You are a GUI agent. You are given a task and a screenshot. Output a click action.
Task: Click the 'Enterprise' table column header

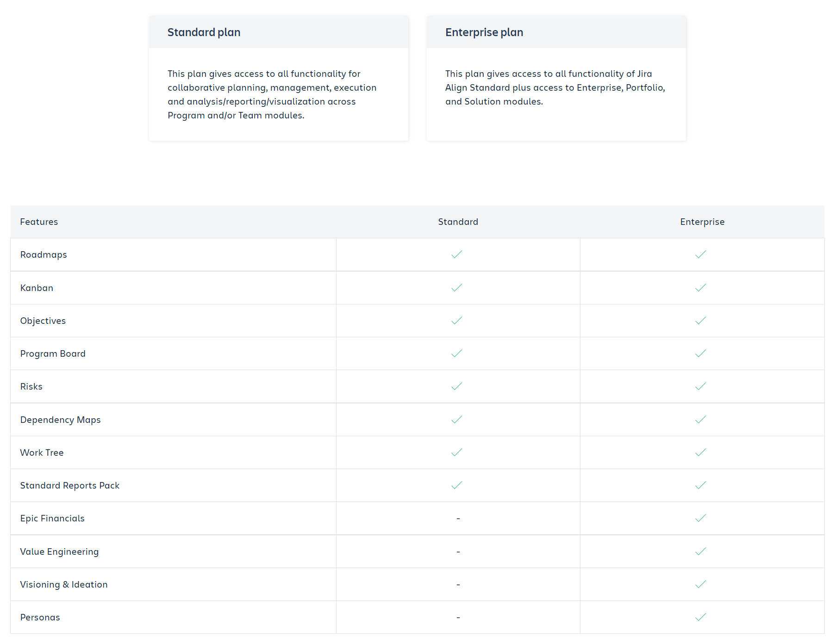click(x=702, y=222)
